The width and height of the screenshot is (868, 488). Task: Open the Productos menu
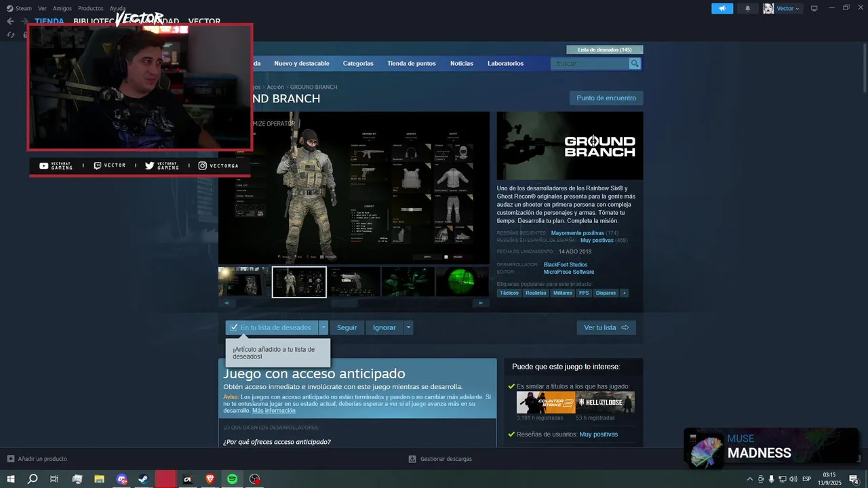[91, 8]
